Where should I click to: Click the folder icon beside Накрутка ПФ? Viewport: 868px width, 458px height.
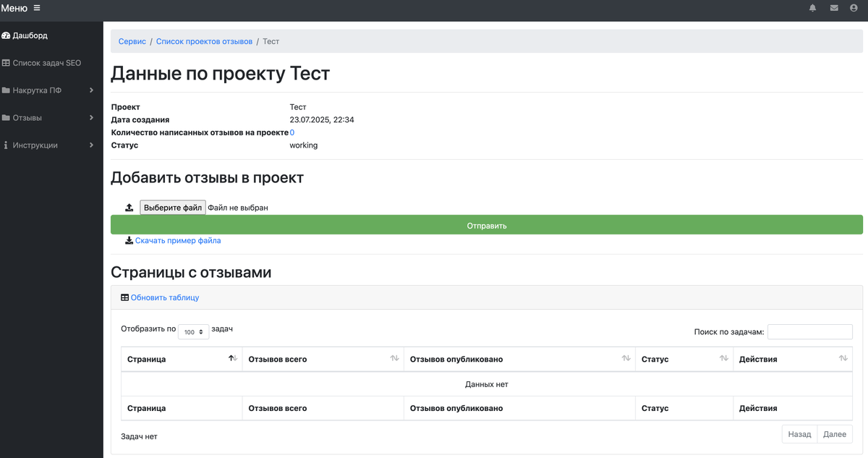(7, 90)
